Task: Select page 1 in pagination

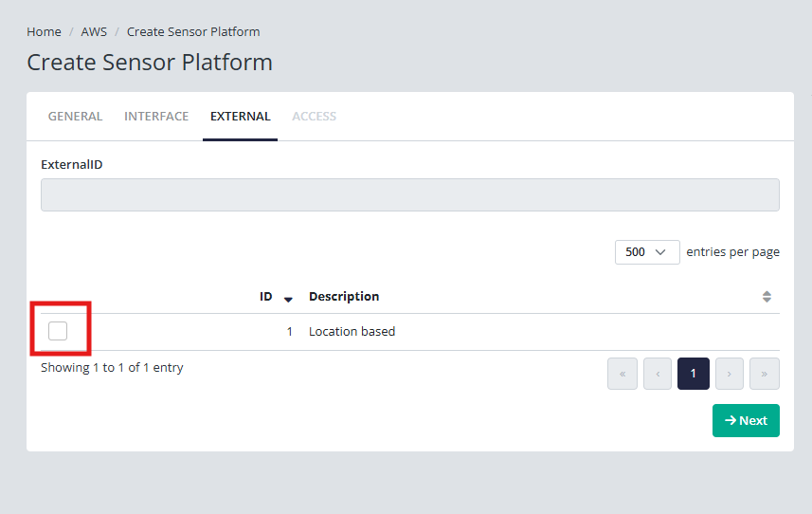Action: [x=693, y=374]
